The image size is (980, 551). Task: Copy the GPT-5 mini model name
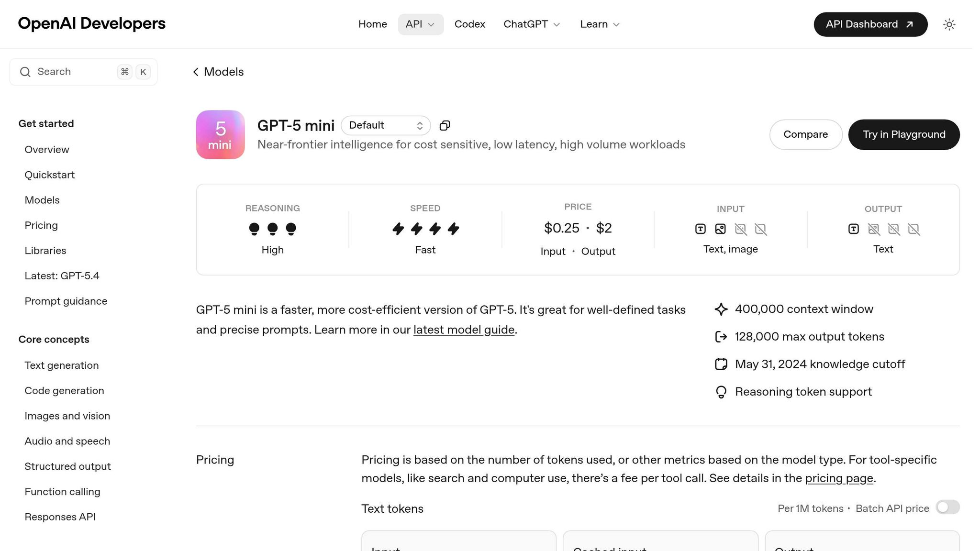pyautogui.click(x=445, y=125)
